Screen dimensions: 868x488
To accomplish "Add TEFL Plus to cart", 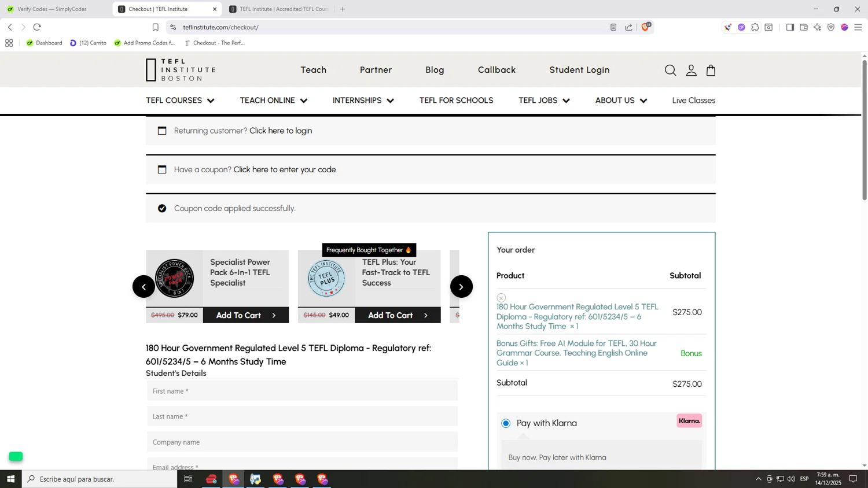I will pyautogui.click(x=398, y=315).
